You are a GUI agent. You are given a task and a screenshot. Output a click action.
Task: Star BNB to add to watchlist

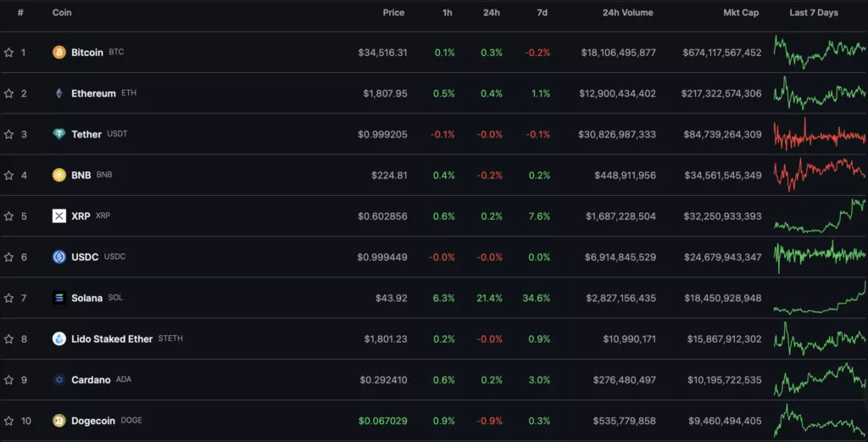pos(8,175)
